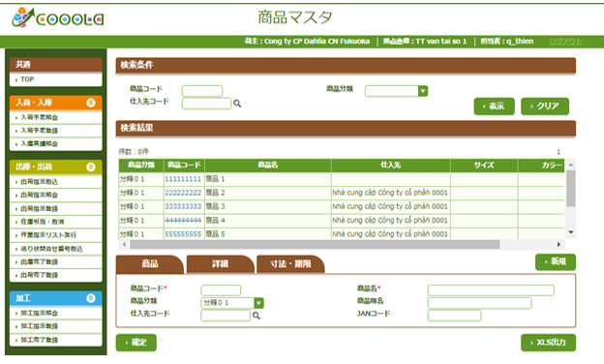Screen dimensions: 604x364
Task: Click the 商品コード column header
Action: point(184,166)
